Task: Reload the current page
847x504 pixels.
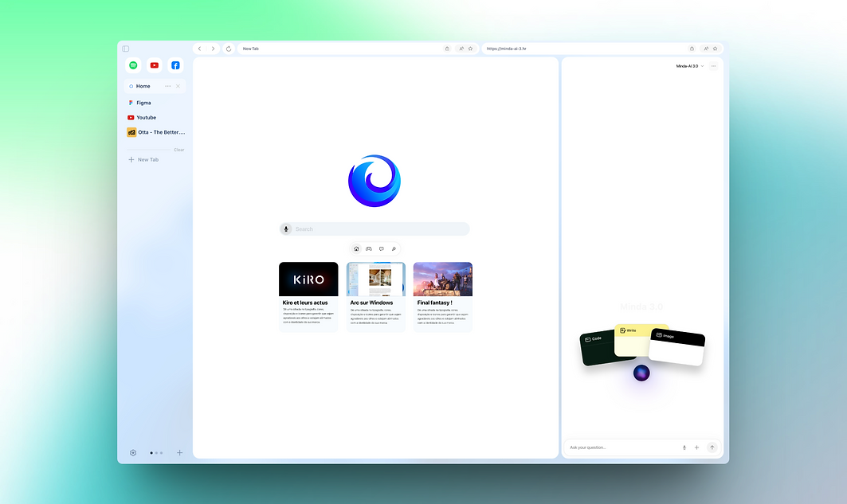Action: point(229,49)
